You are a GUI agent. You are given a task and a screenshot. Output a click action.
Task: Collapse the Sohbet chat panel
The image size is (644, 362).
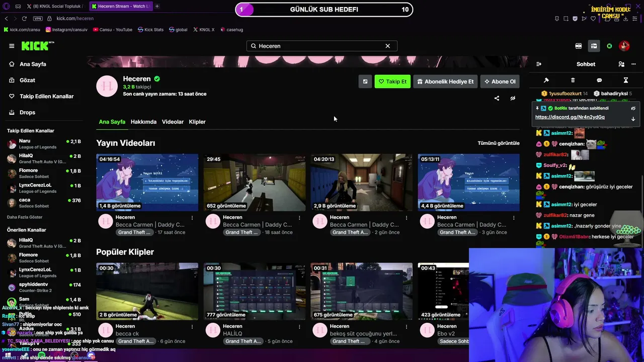pos(539,64)
